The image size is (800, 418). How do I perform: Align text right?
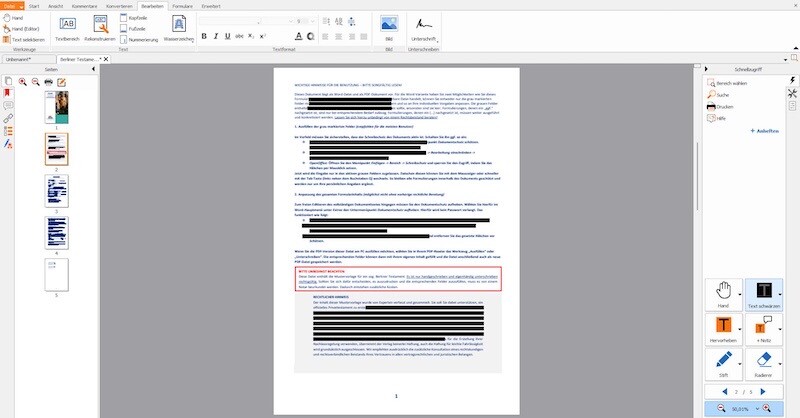coord(352,37)
